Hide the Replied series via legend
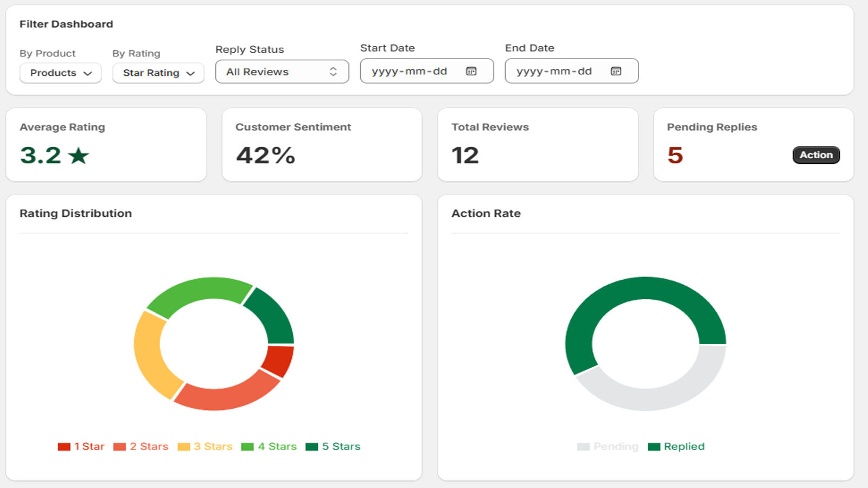This screenshot has width=868, height=488. coord(676,446)
